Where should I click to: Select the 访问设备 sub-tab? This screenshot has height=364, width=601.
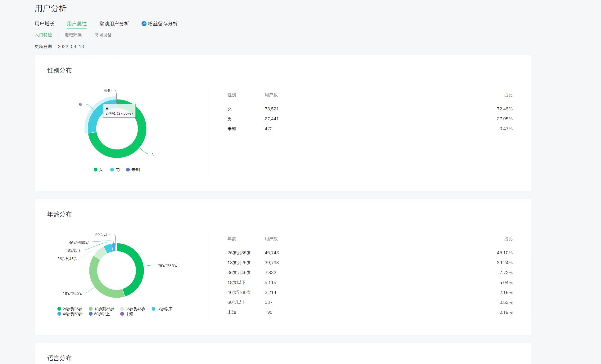pyautogui.click(x=103, y=35)
